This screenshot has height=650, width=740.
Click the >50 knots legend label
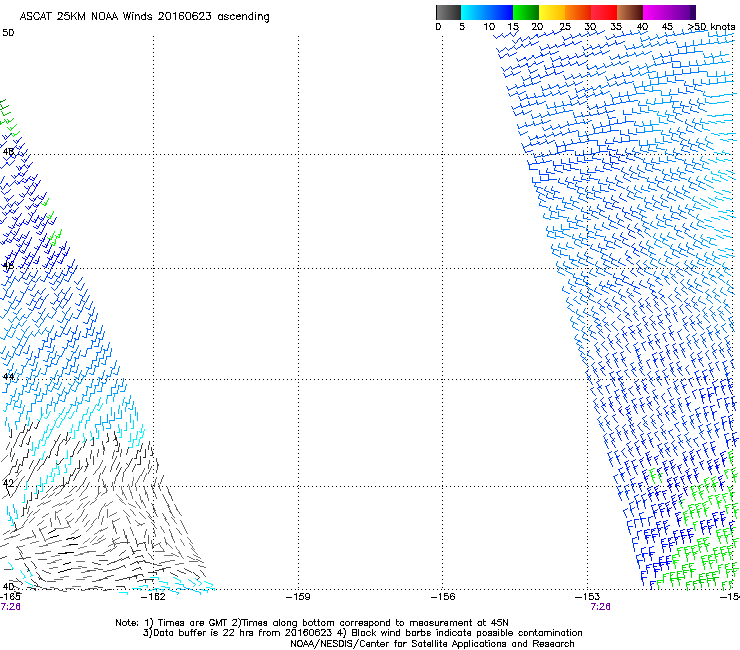click(712, 26)
